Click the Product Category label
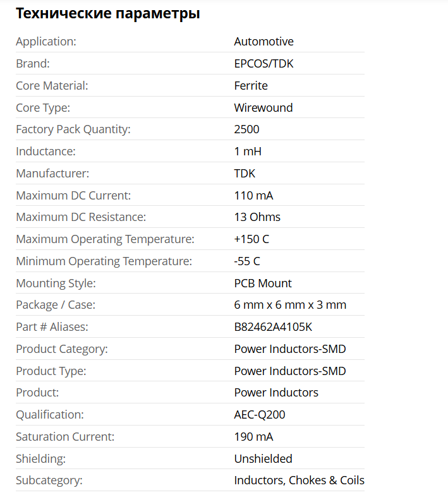 62,349
